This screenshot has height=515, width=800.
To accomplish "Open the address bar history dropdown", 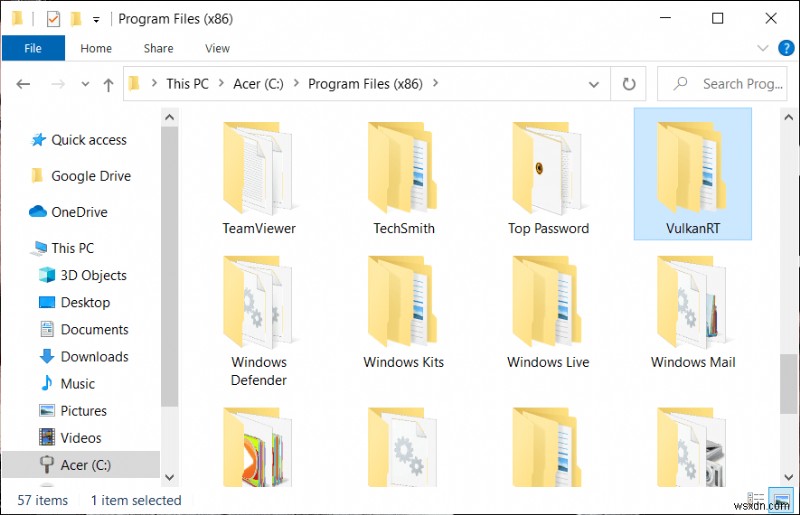I will [x=593, y=84].
